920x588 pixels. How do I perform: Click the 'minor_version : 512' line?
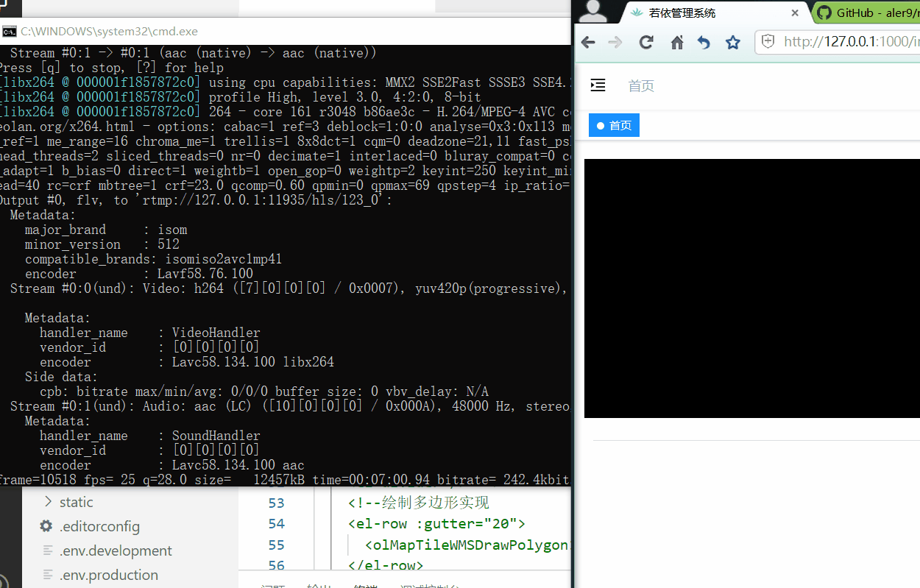coord(102,244)
